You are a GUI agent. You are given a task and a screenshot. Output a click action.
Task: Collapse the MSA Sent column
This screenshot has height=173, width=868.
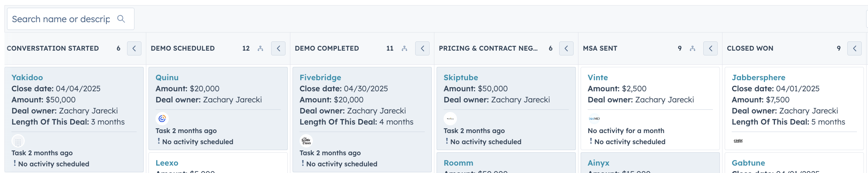point(710,48)
